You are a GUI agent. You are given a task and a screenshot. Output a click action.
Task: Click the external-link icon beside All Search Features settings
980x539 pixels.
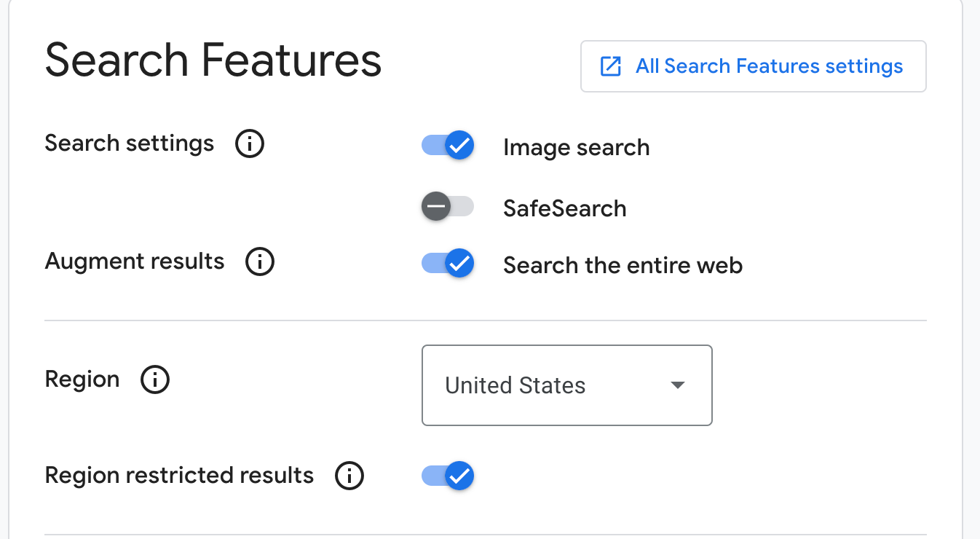point(609,66)
